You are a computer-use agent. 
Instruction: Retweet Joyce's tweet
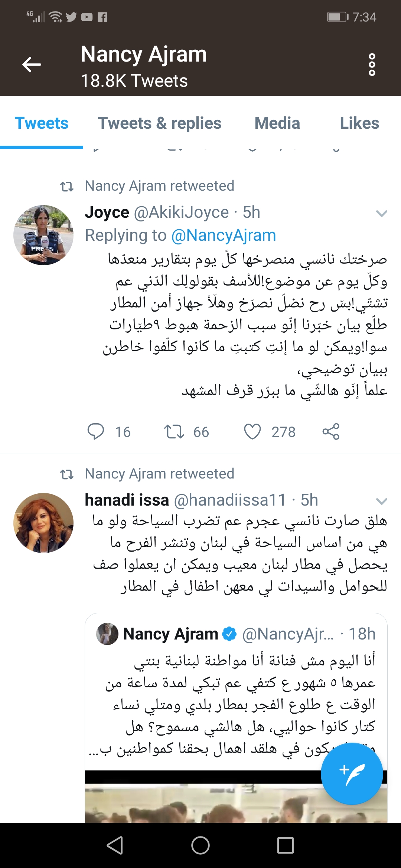[174, 432]
